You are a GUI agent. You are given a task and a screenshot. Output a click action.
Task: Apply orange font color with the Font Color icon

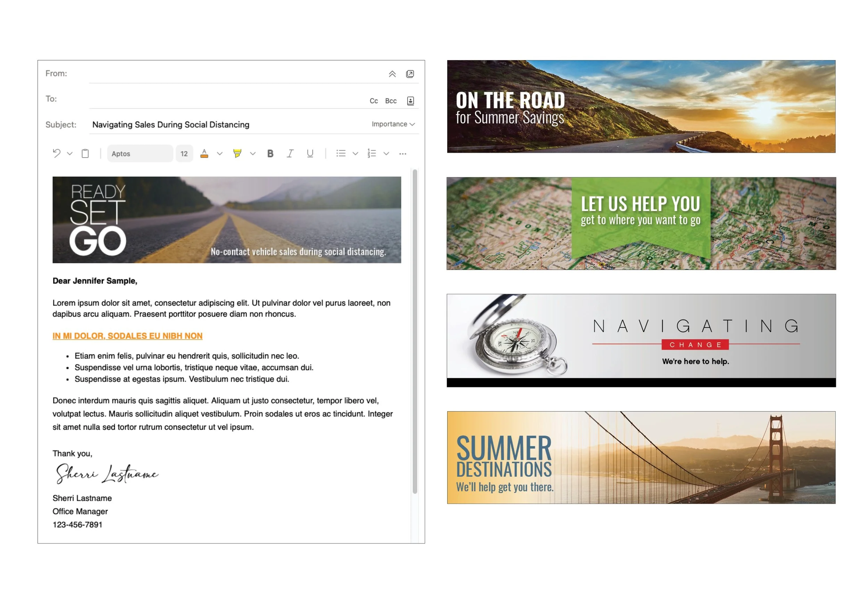(x=205, y=153)
